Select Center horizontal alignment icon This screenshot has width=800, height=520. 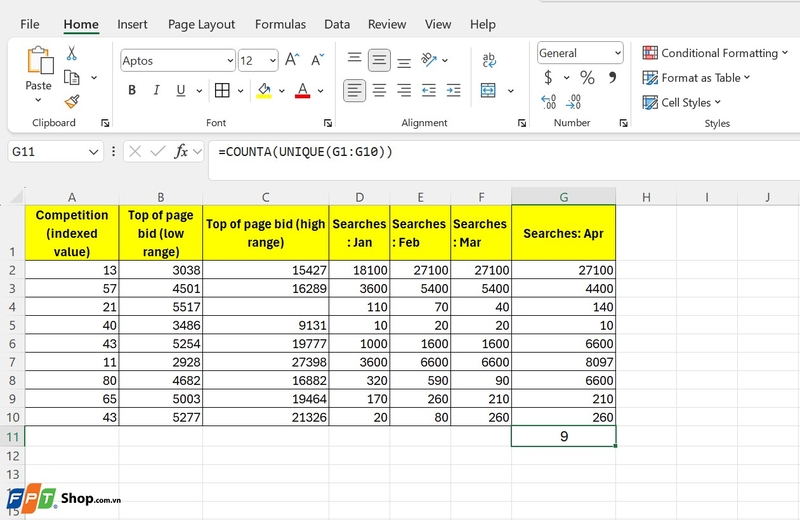tap(379, 91)
